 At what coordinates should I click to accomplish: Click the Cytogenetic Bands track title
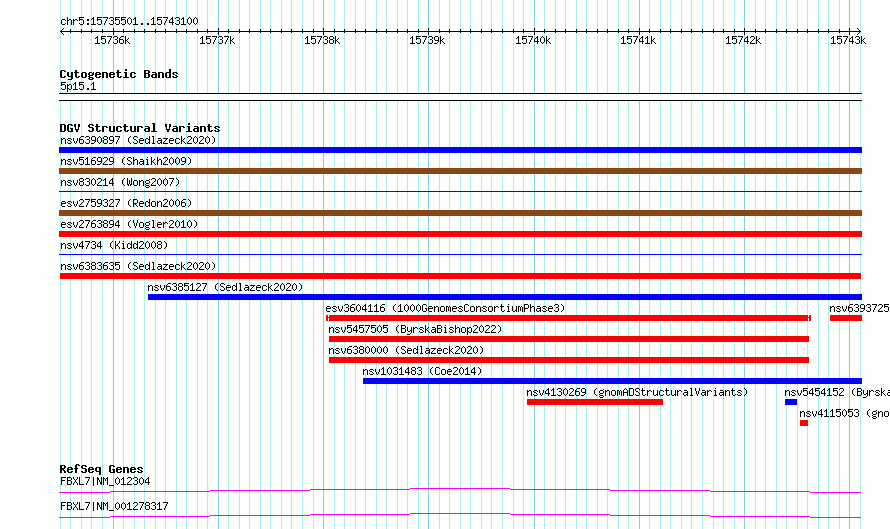pyautogui.click(x=119, y=74)
